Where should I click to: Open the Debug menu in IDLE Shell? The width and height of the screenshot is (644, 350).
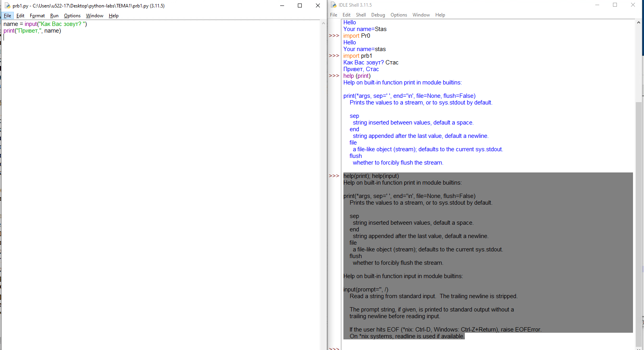coord(378,15)
